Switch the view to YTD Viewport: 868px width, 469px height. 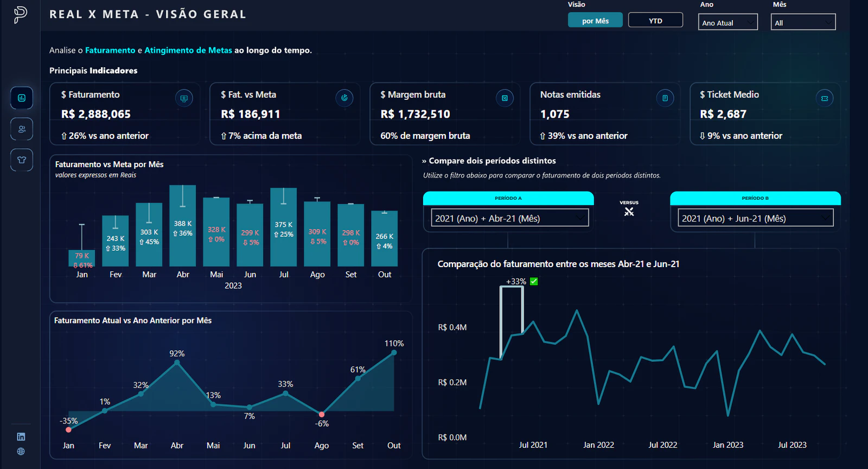point(655,21)
